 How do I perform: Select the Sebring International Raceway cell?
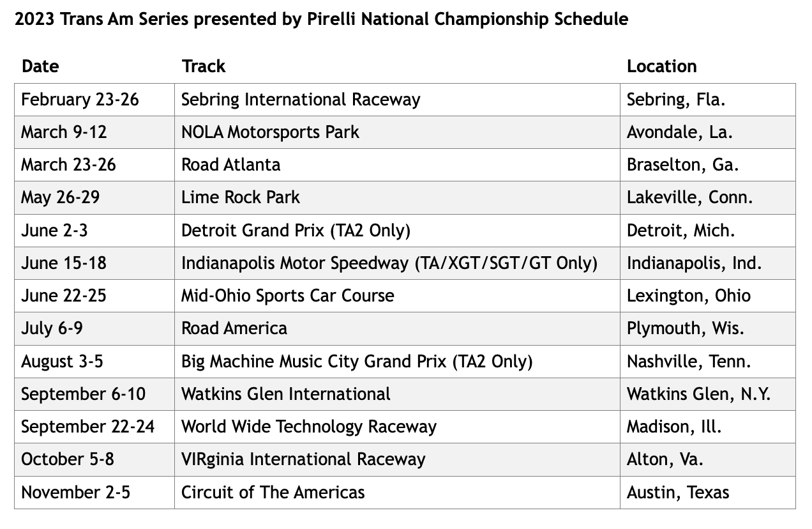pos(301,100)
